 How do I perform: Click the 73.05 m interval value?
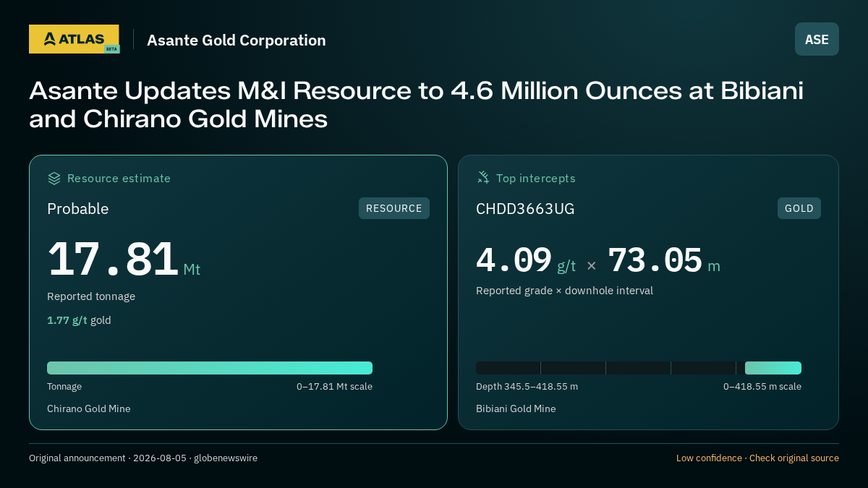pos(664,261)
